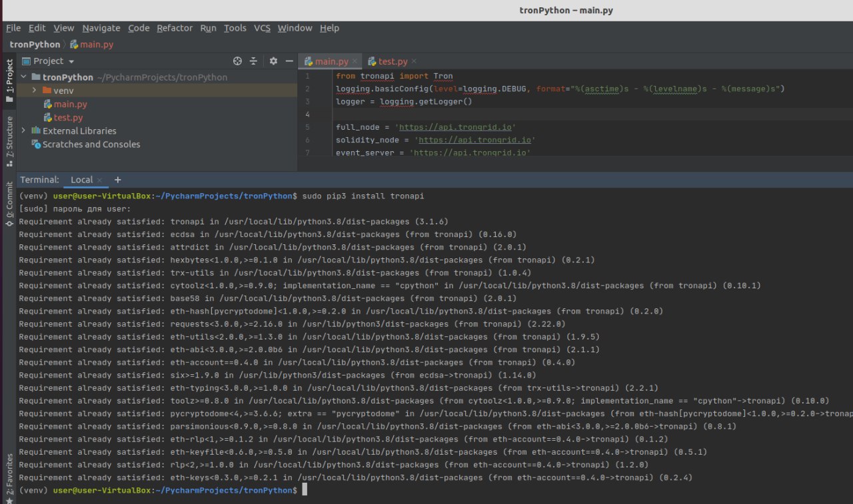Toggle the Structure tool window side tab

click(9, 140)
